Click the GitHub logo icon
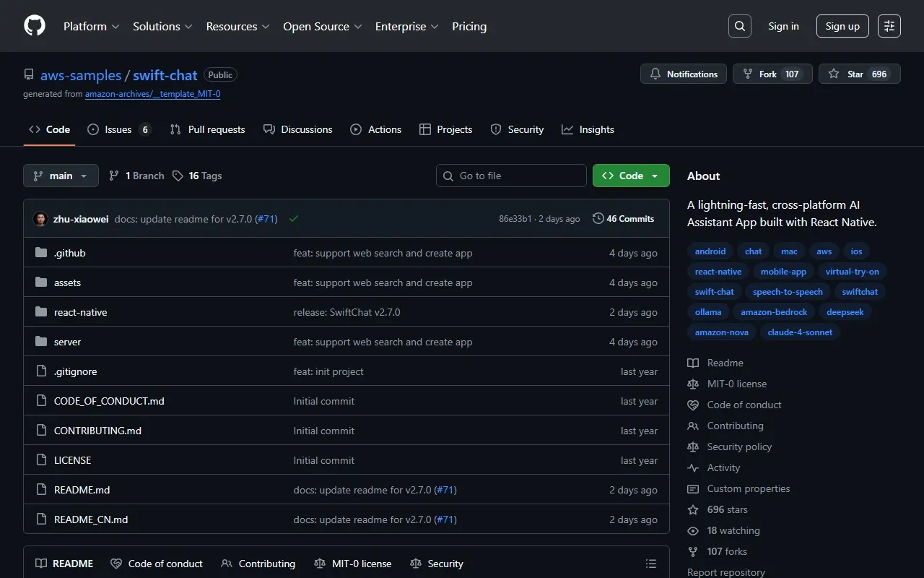The width and height of the screenshot is (924, 578). [x=35, y=26]
